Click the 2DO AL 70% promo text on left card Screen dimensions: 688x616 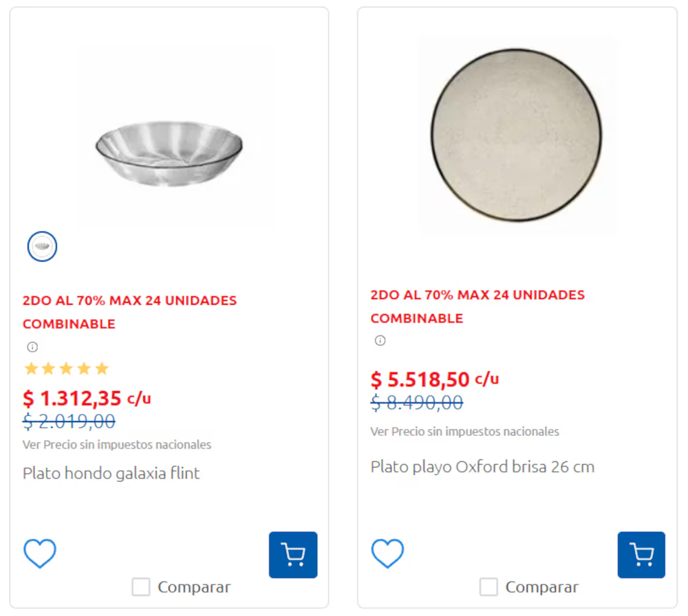pyautogui.click(x=129, y=300)
